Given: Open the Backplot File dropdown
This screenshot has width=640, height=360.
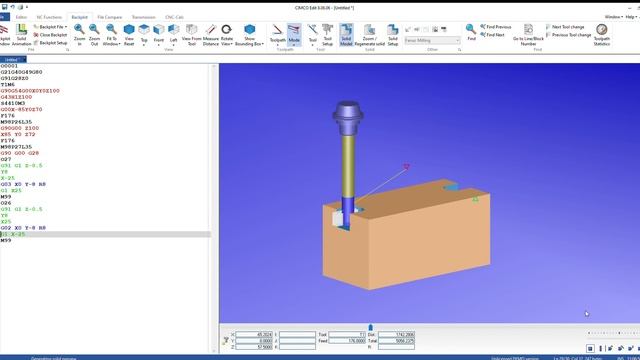Looking at the screenshot, I should 50,27.
